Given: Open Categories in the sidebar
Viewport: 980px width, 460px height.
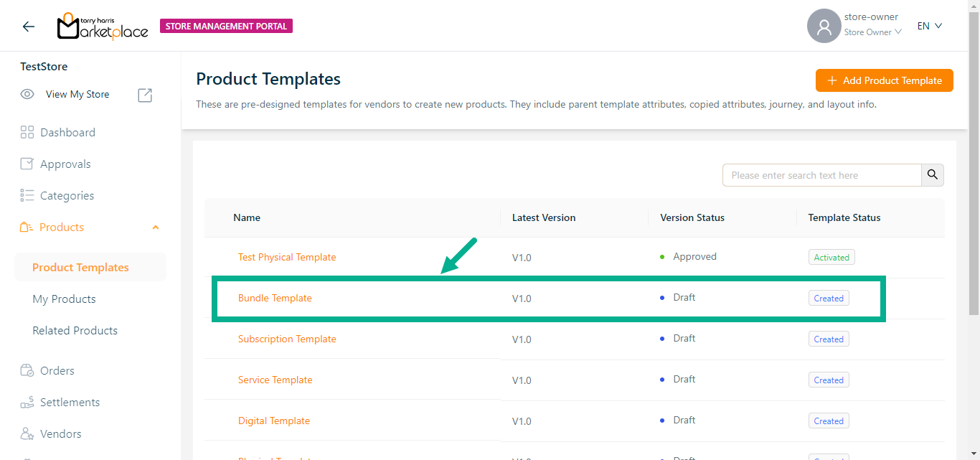Looking at the screenshot, I should (67, 196).
